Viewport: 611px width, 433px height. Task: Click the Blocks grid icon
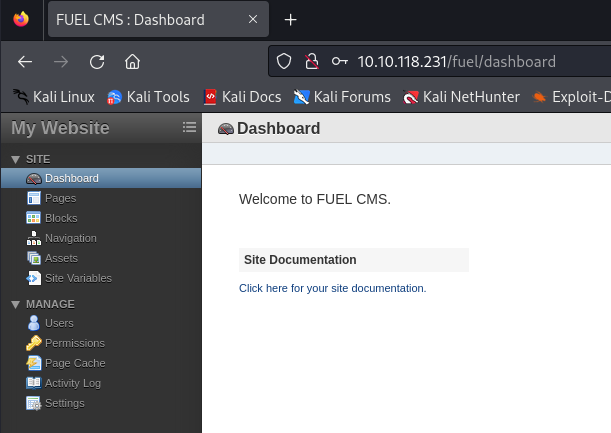click(x=34, y=218)
